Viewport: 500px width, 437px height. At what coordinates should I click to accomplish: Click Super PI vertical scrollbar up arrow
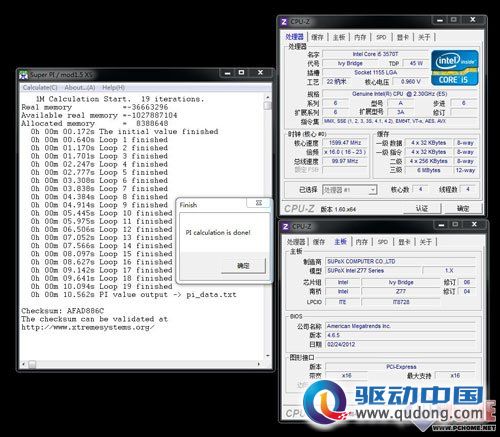pos(267,97)
